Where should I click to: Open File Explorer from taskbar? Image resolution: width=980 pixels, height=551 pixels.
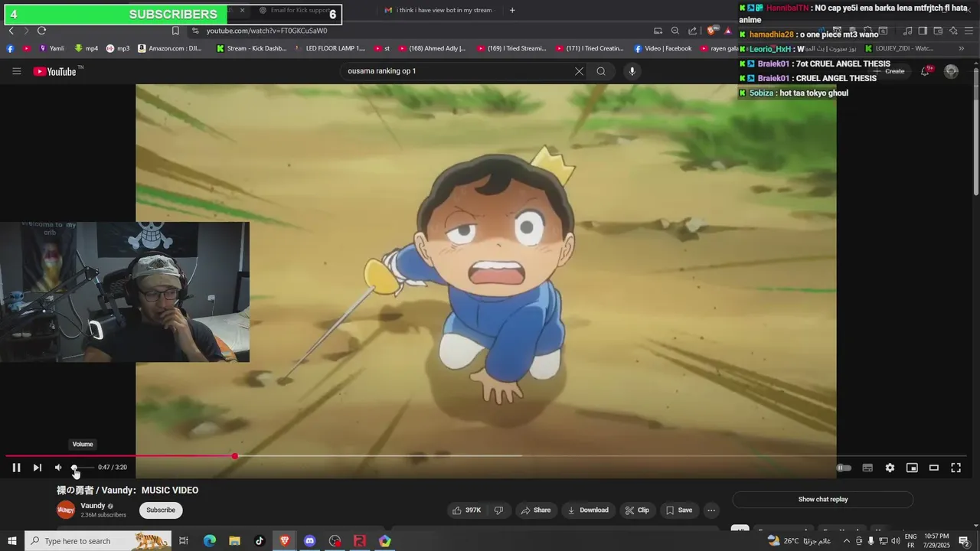click(x=234, y=541)
